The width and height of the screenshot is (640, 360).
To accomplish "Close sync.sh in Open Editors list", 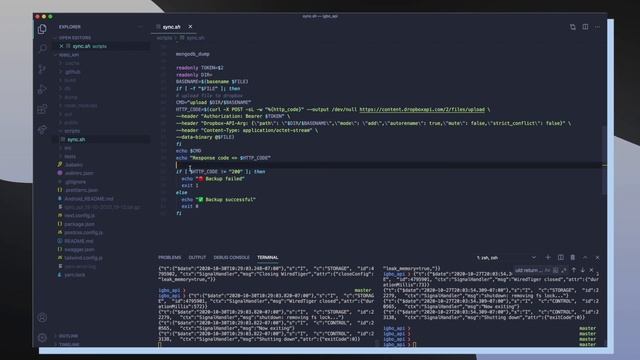I will pyautogui.click(x=61, y=46).
